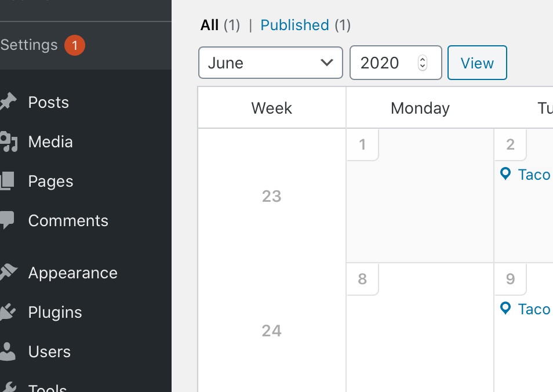553x392 pixels.
Task: Click the Posts pushpin icon
Action: tap(8, 102)
